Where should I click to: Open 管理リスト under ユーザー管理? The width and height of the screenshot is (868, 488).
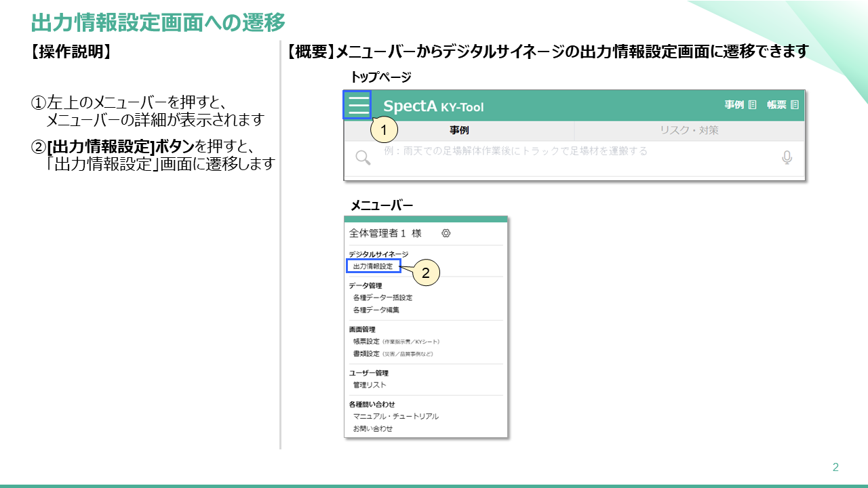tap(370, 385)
